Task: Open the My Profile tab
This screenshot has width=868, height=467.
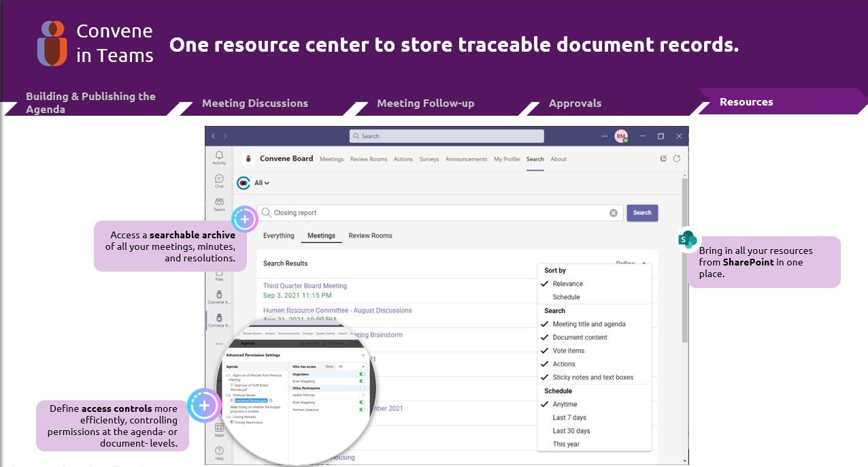Action: click(x=507, y=159)
